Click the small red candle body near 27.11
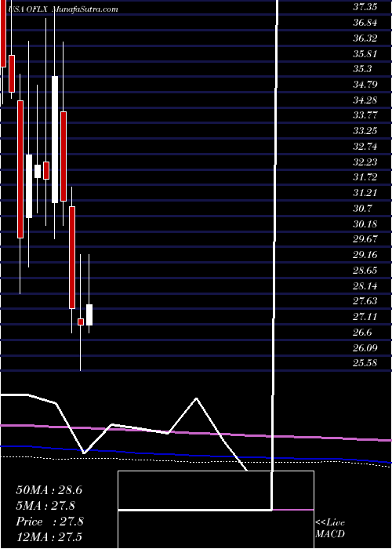Screen dimensions: 392x549 81,322
